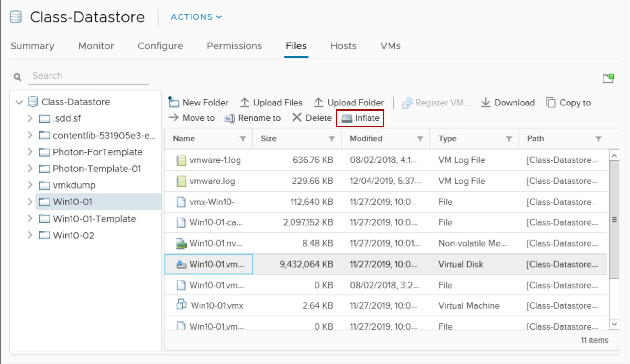Expand the vmkdump folder

(30, 185)
